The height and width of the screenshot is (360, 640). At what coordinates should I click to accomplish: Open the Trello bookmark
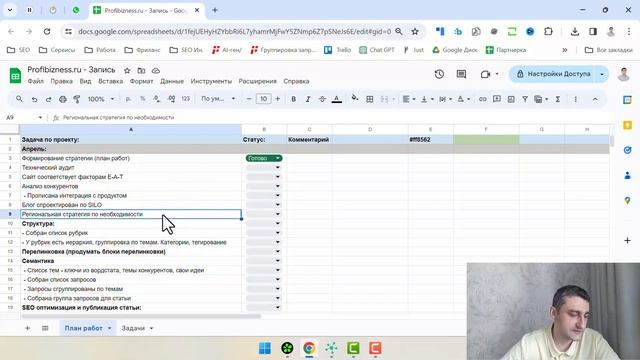click(x=338, y=50)
